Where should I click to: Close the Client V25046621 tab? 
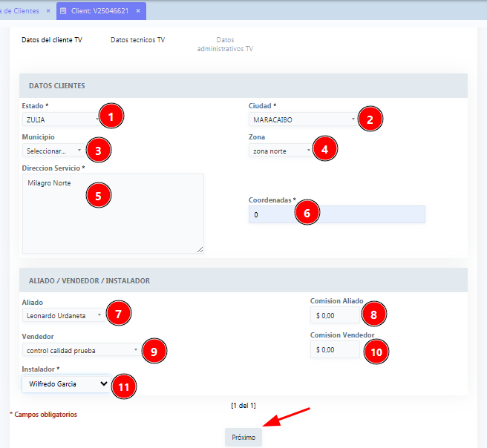(x=138, y=11)
